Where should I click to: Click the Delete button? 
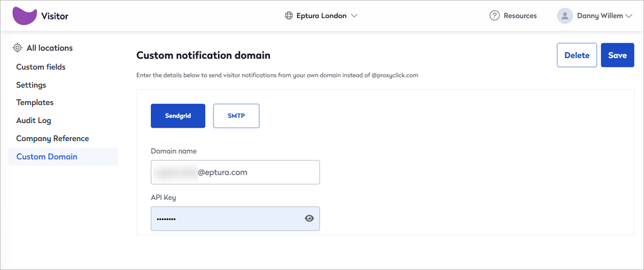[x=577, y=55]
